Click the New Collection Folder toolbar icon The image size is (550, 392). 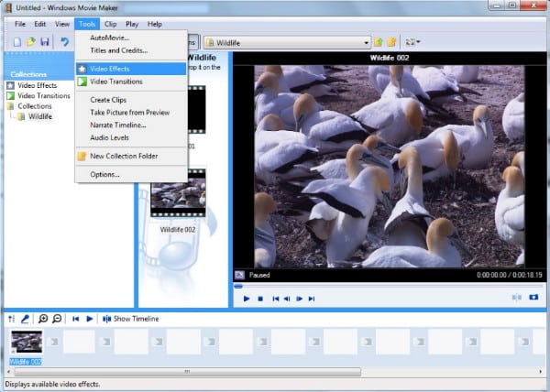click(x=391, y=42)
